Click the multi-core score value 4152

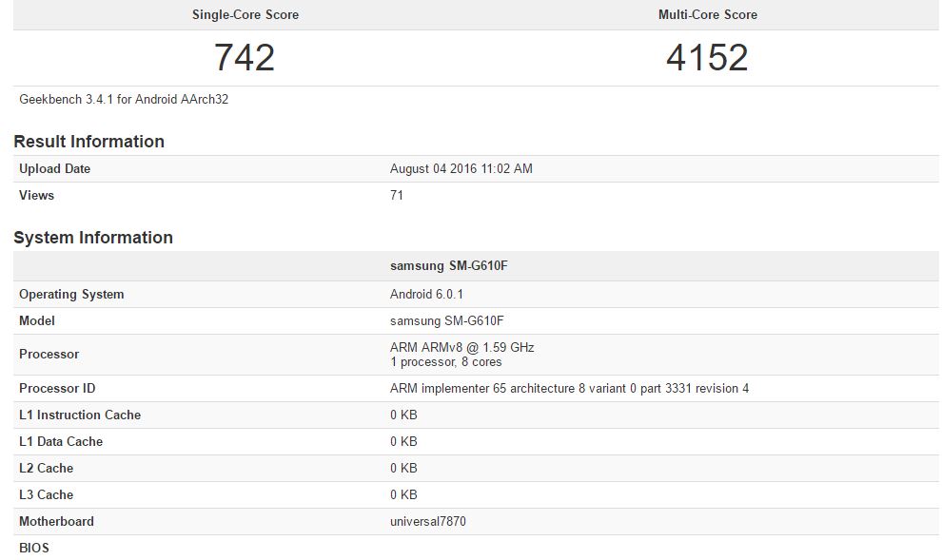pyautogui.click(x=707, y=58)
